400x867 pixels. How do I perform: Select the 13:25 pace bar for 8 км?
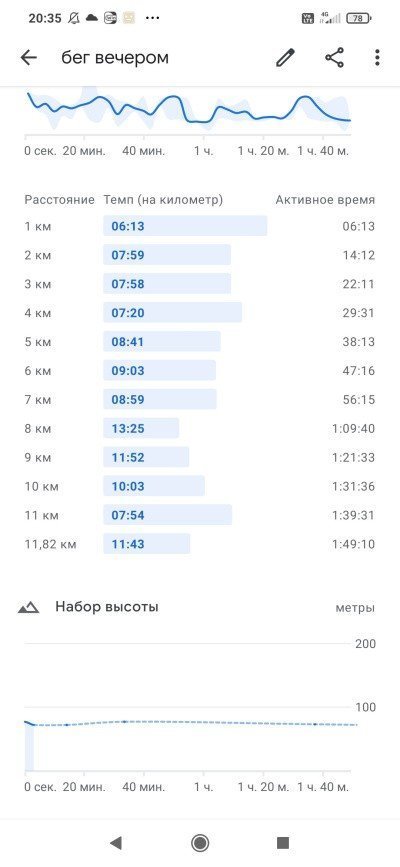tap(141, 429)
